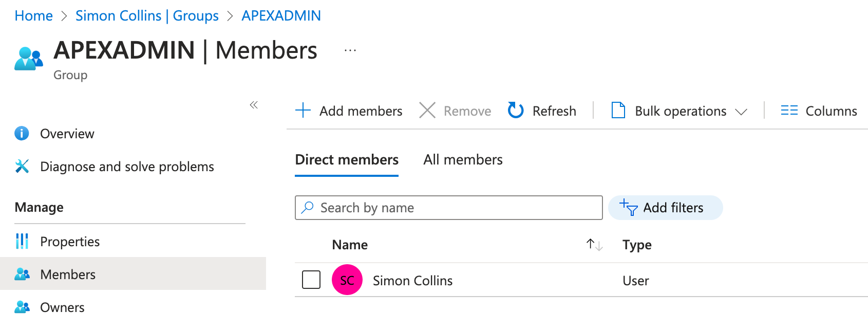Collapse the sidebar using the double chevron
The image size is (868, 330).
coord(253,104)
